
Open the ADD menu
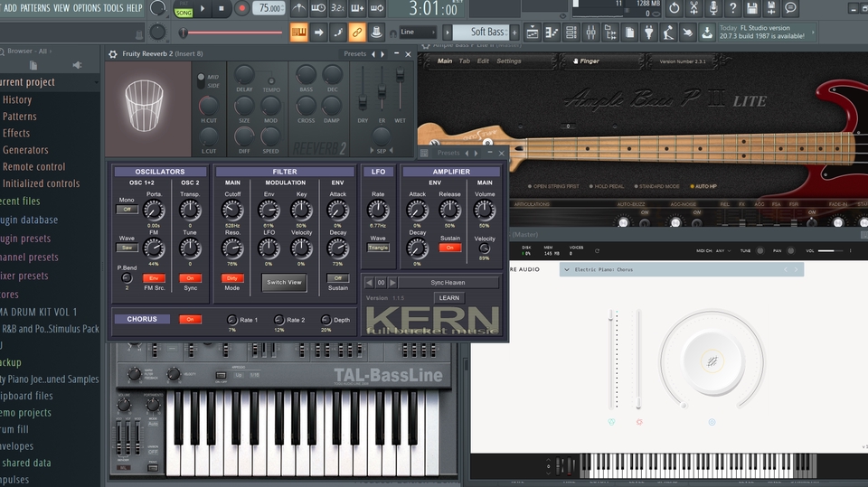(10, 8)
